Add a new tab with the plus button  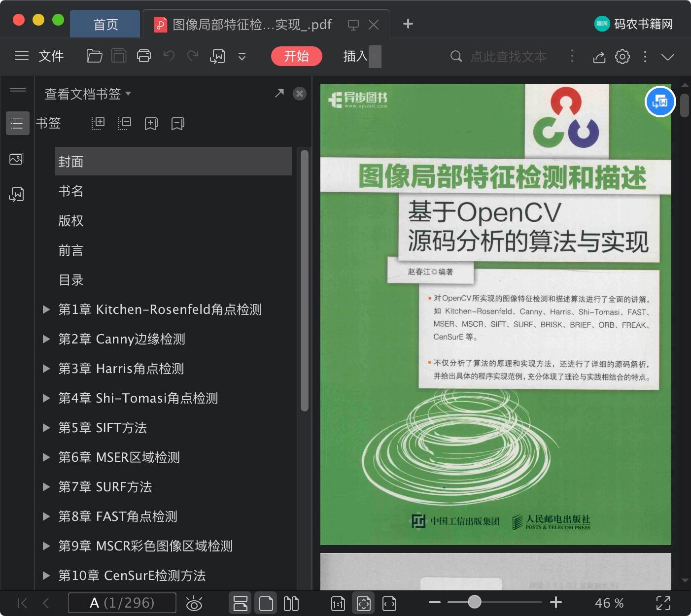click(x=408, y=24)
